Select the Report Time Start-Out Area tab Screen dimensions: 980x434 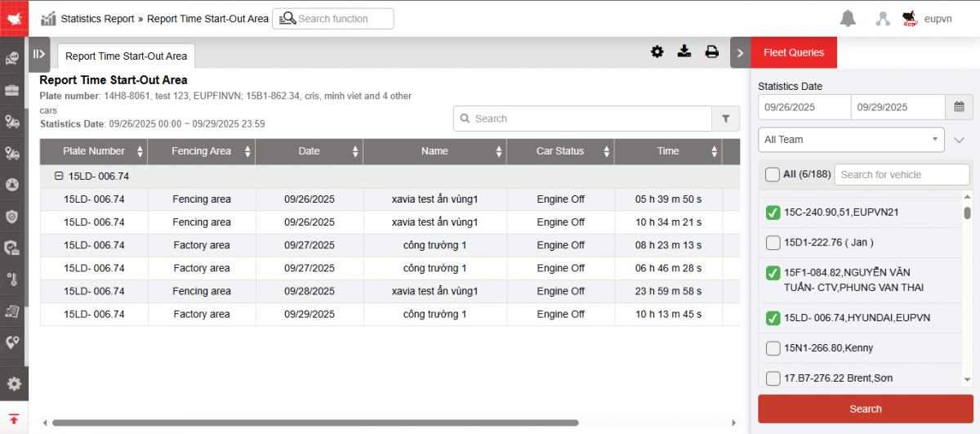click(126, 56)
